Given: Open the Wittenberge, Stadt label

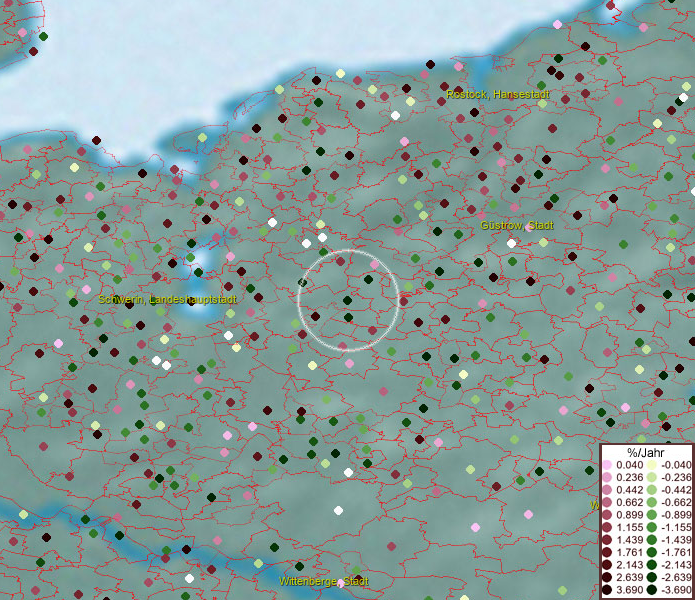Looking at the screenshot, I should click(324, 581).
